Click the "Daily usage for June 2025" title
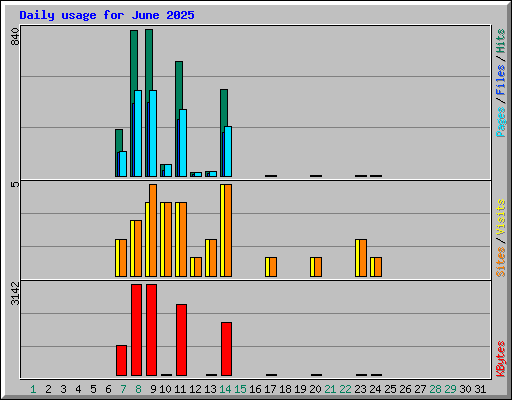The image size is (512, 400). [x=107, y=15]
